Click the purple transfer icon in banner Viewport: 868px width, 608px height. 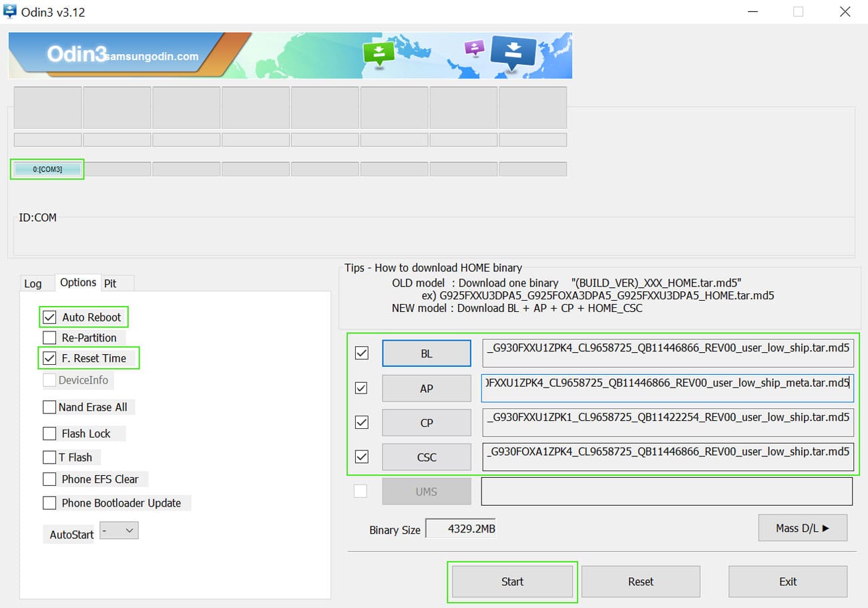(x=474, y=47)
